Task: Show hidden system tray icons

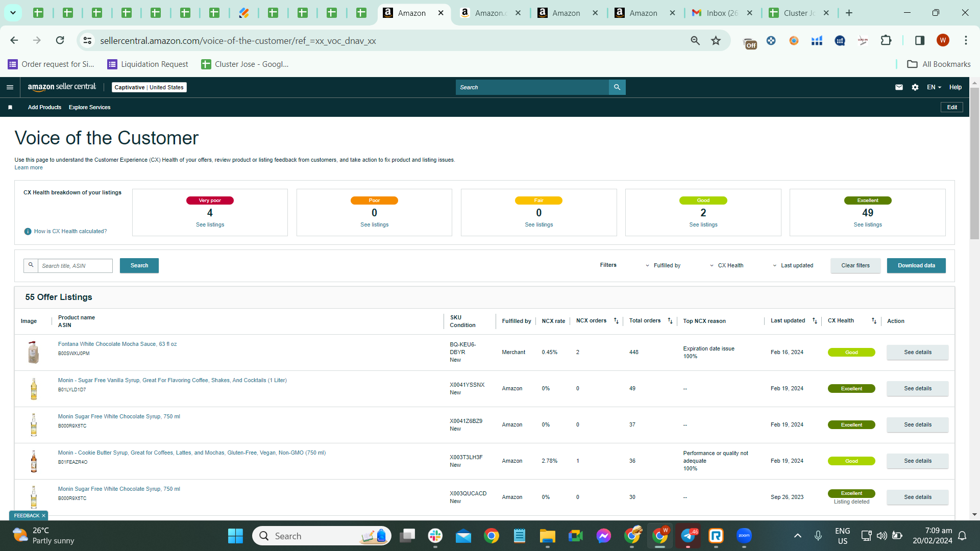Action: coord(797,536)
